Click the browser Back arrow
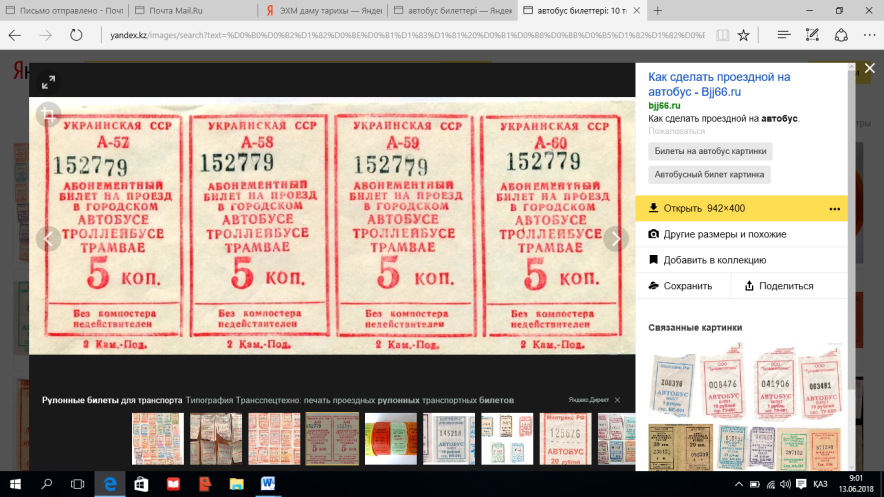 (15, 35)
